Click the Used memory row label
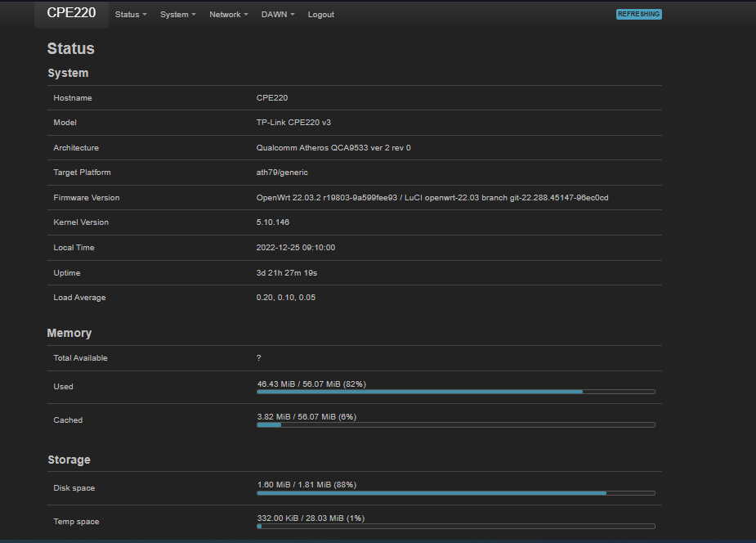The height and width of the screenshot is (543, 756). [x=63, y=386]
